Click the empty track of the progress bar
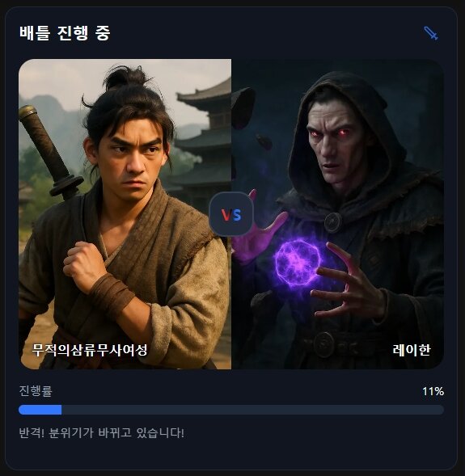 [x=252, y=410]
